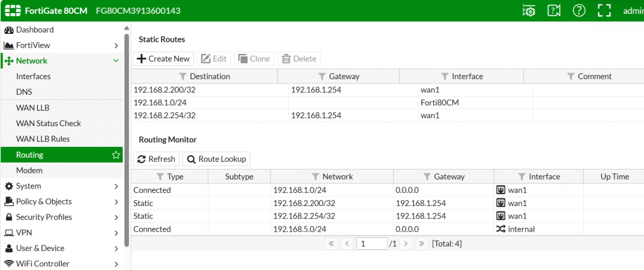644x270 pixels.
Task: Click the internal interface shuffle icon
Action: (501, 229)
